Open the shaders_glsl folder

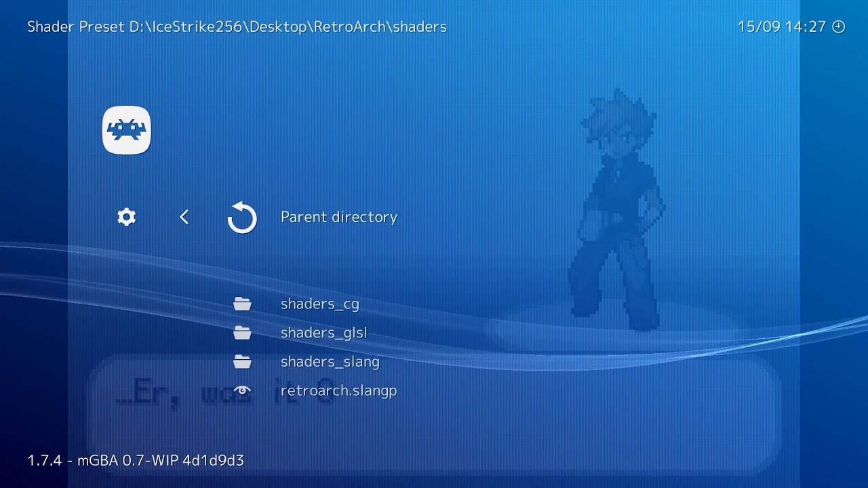(x=324, y=333)
